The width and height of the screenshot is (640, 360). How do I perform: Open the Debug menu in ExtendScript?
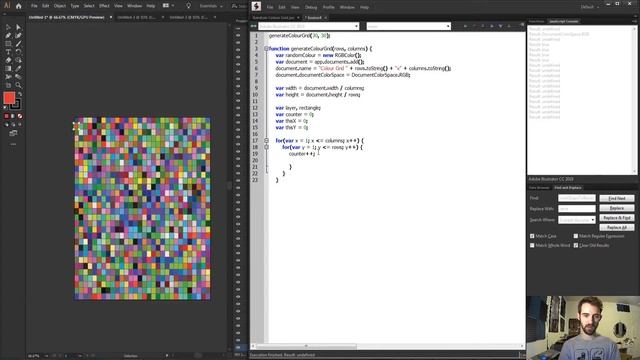[311, 7]
